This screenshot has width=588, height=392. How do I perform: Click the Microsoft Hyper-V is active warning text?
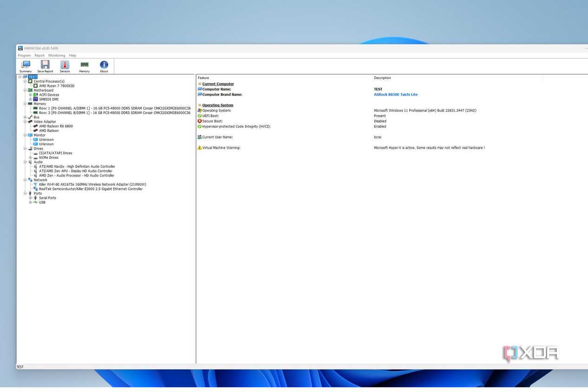[429, 148]
